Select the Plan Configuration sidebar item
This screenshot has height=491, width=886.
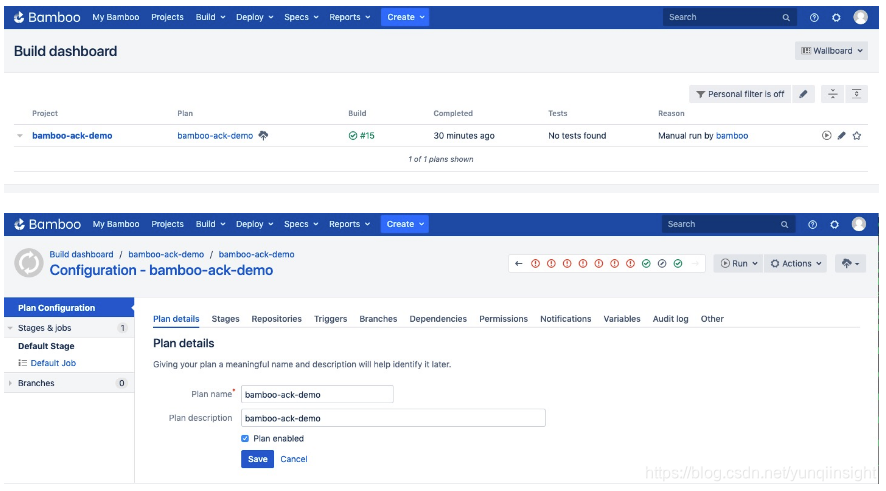(69, 307)
